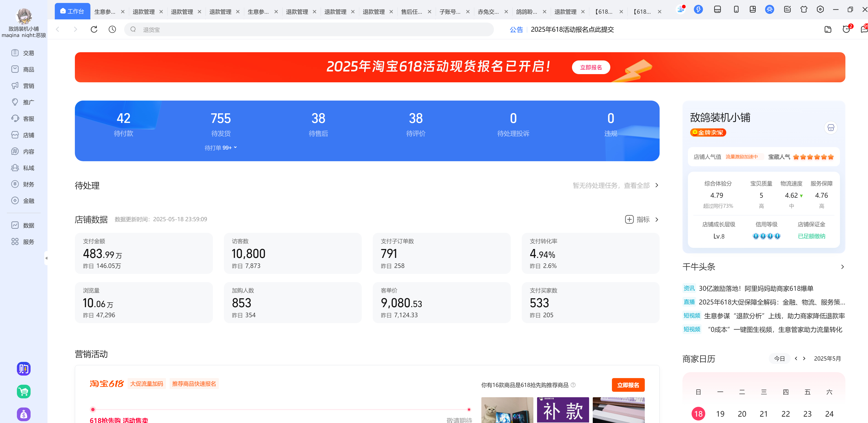Screen dimensions: 868x423
Task: Open the 推广 sidebar section
Action: (23, 102)
